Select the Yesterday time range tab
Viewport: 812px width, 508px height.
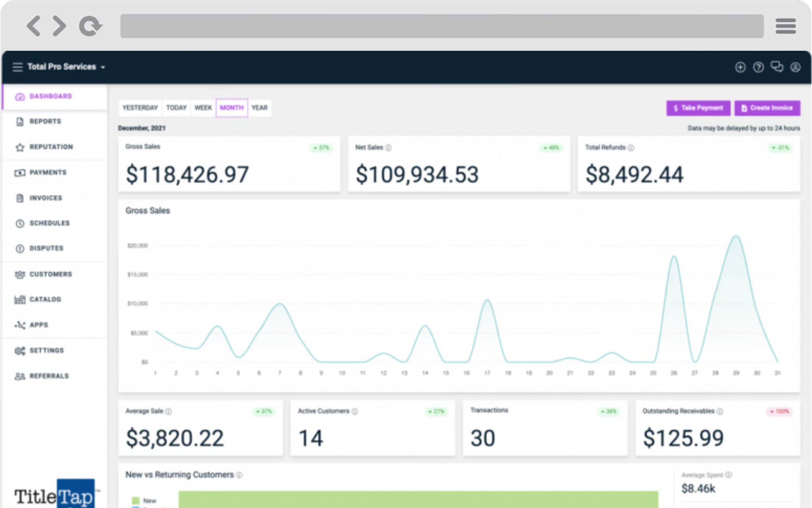point(140,108)
